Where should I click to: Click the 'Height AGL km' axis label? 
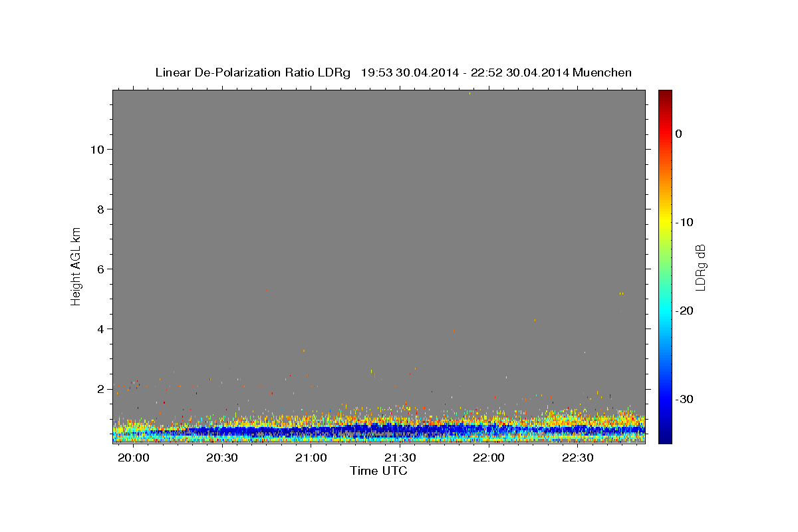76,265
